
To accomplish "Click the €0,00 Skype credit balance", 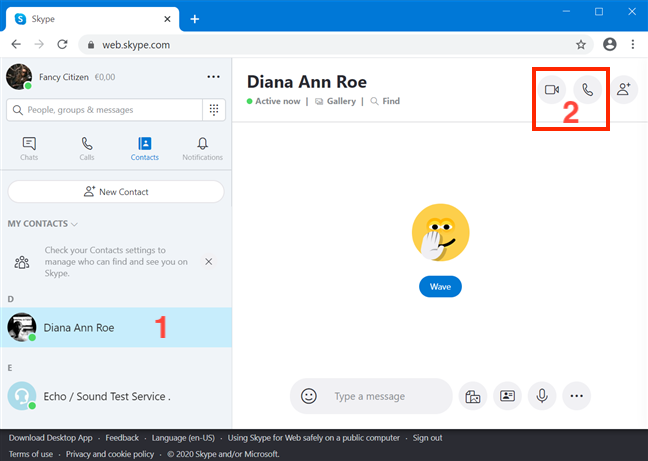I will pos(105,77).
